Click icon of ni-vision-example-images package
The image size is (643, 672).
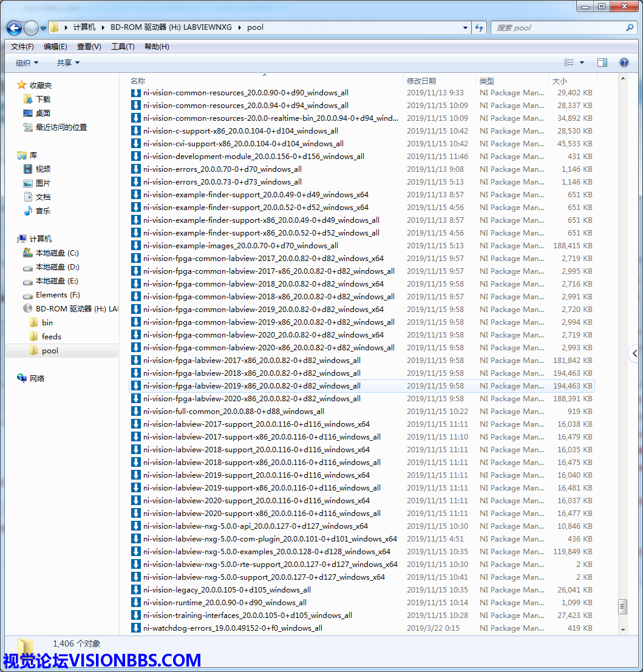click(136, 246)
